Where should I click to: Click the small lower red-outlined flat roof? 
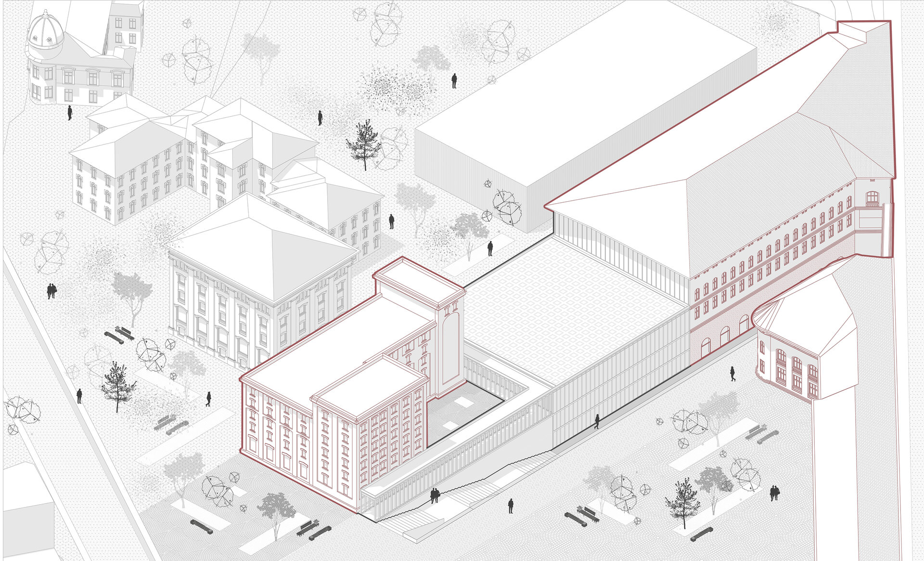click(371, 388)
